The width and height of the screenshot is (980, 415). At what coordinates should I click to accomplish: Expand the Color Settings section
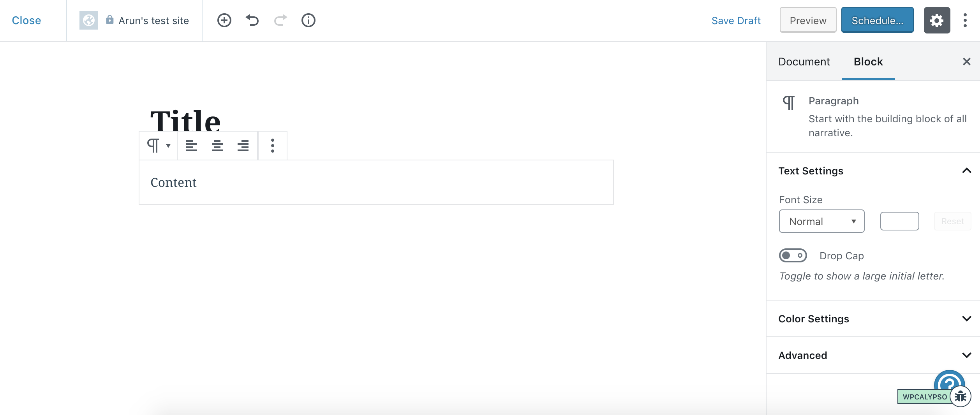pos(967,318)
